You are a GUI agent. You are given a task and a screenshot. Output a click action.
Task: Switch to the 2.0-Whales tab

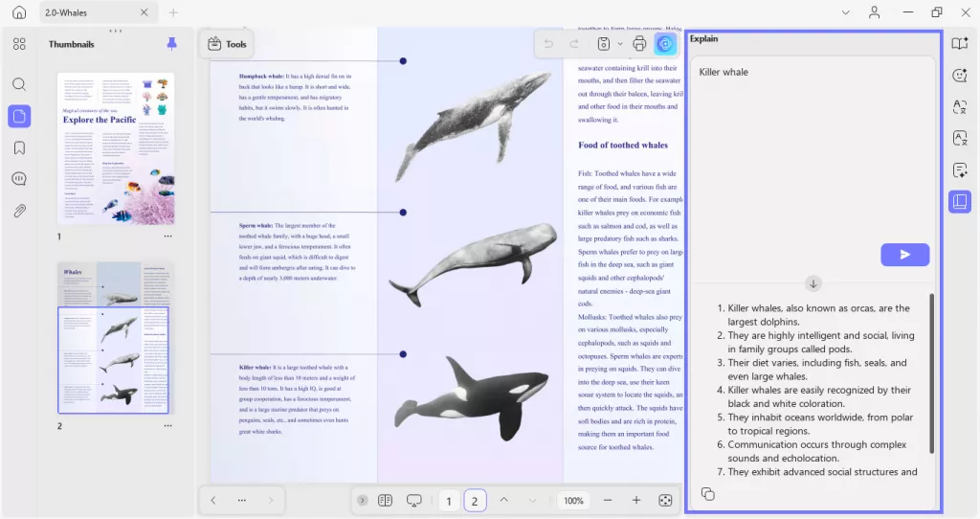(99, 12)
